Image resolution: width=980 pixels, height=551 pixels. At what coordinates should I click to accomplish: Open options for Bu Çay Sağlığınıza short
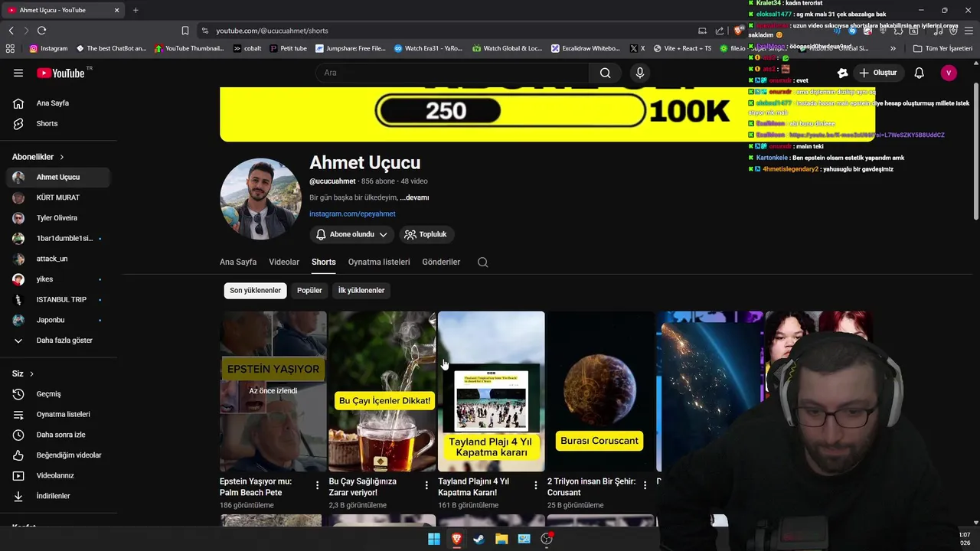(x=426, y=485)
